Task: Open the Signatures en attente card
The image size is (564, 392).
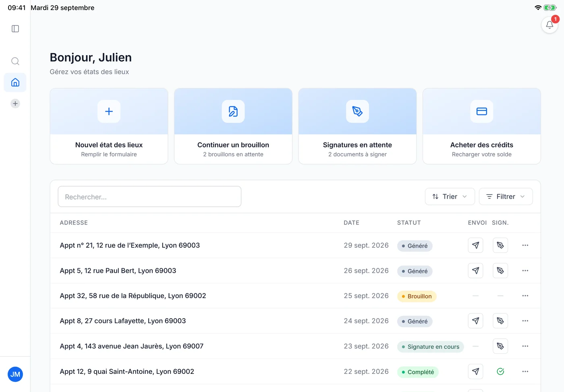Action: (x=357, y=126)
